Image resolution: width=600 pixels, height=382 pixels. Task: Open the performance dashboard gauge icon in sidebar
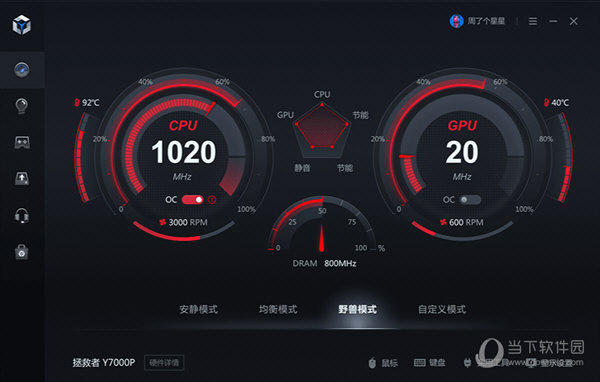tap(22, 70)
